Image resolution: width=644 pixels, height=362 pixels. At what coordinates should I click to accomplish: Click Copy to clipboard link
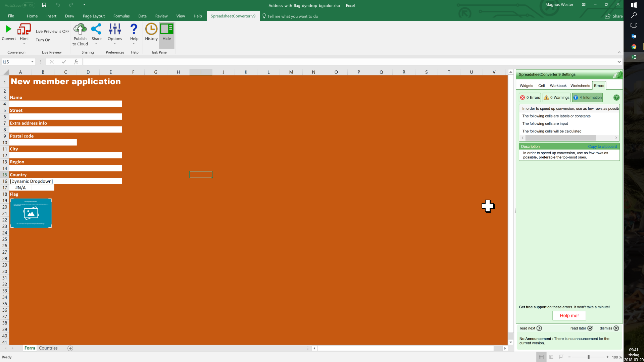(x=602, y=146)
